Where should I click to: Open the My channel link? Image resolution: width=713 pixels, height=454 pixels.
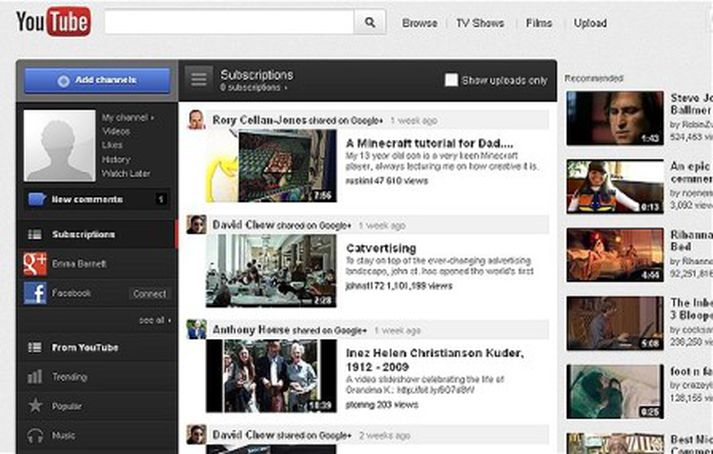point(127,117)
